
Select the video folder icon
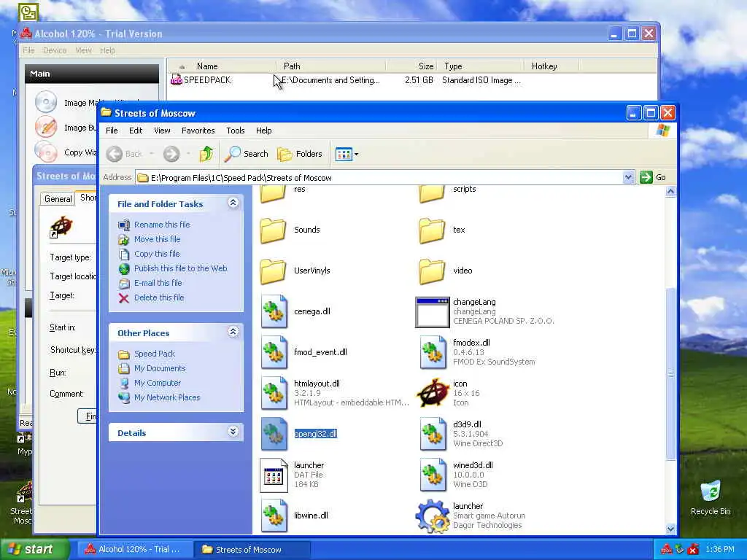point(432,271)
